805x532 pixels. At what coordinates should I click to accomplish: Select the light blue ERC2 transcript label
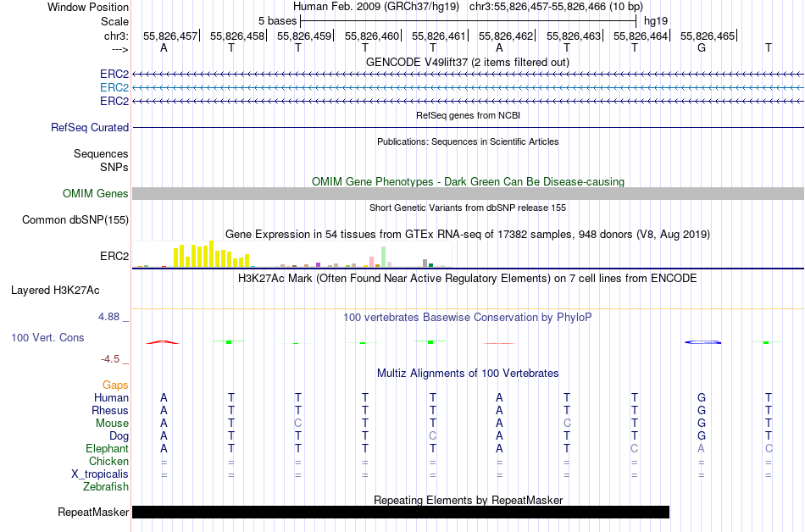[x=114, y=88]
